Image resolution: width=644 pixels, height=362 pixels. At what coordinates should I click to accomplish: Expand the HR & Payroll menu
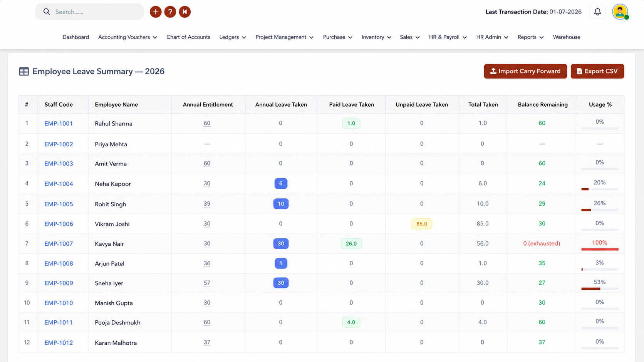click(448, 37)
